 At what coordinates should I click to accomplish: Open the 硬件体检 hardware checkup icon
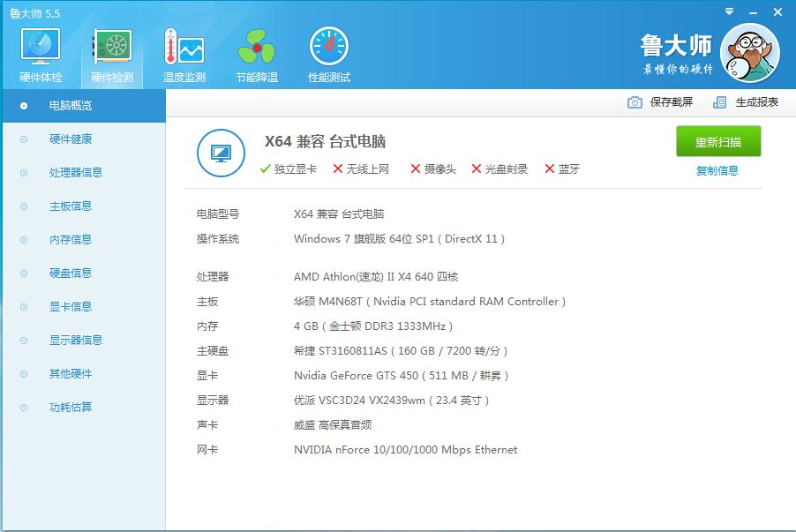click(41, 47)
